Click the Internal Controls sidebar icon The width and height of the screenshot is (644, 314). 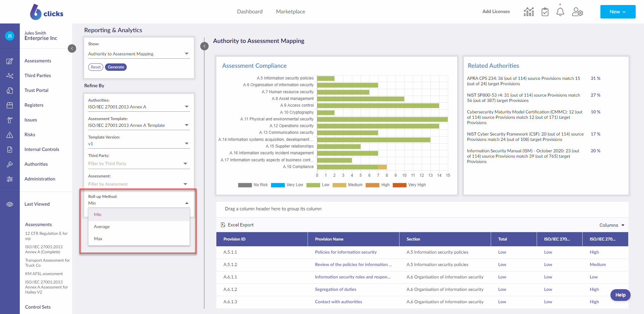click(10, 150)
